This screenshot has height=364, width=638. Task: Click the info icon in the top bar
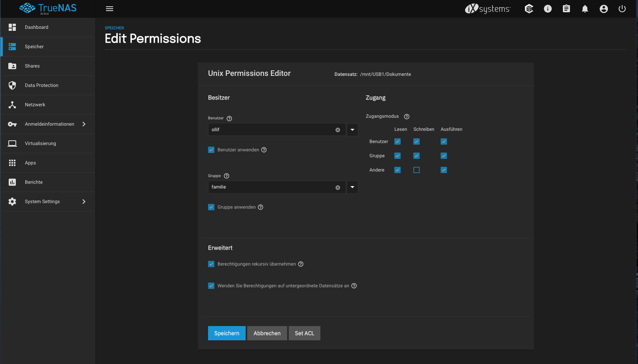(548, 9)
